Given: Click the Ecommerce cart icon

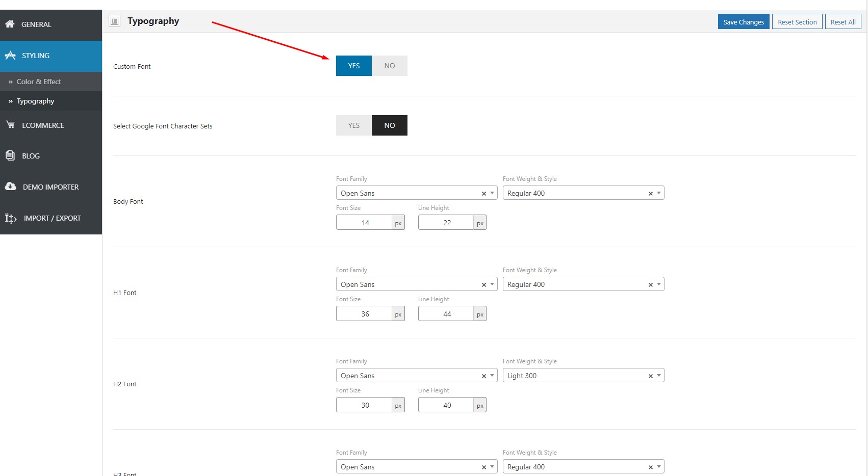Looking at the screenshot, I should (x=10, y=124).
